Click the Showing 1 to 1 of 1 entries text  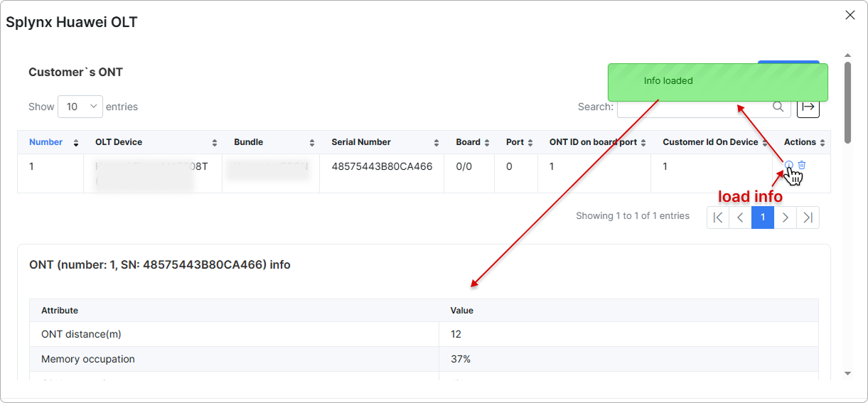coord(633,216)
